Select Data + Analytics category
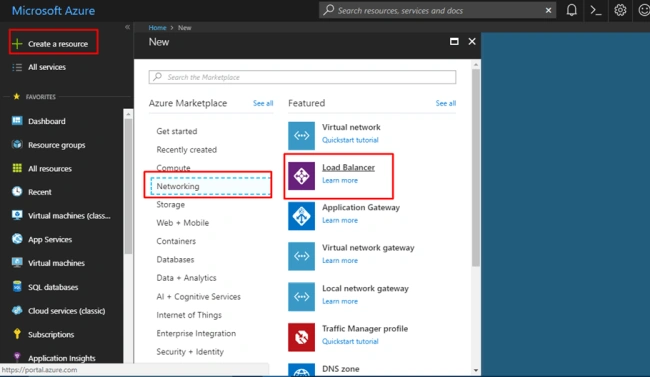The height and width of the screenshot is (377, 650). tap(186, 278)
